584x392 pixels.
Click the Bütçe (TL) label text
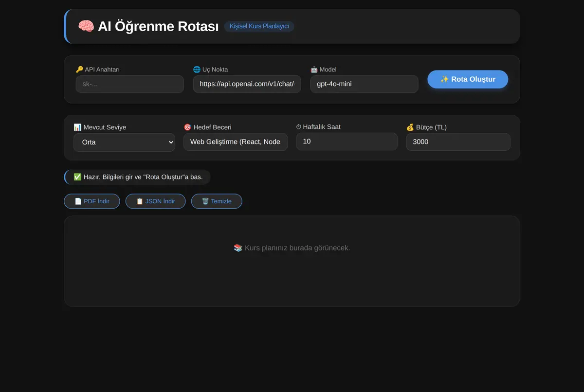[431, 127]
